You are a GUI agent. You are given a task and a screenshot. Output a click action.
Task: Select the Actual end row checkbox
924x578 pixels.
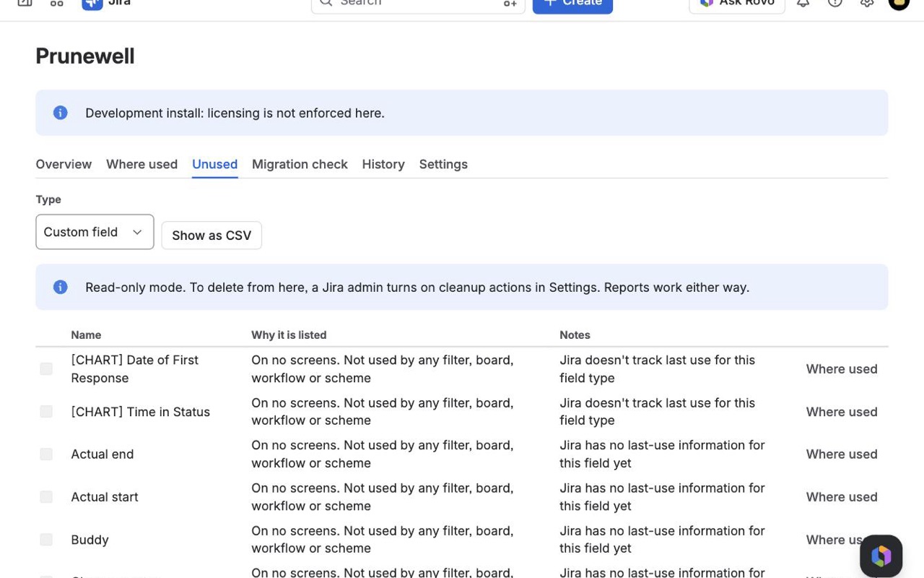coord(46,454)
